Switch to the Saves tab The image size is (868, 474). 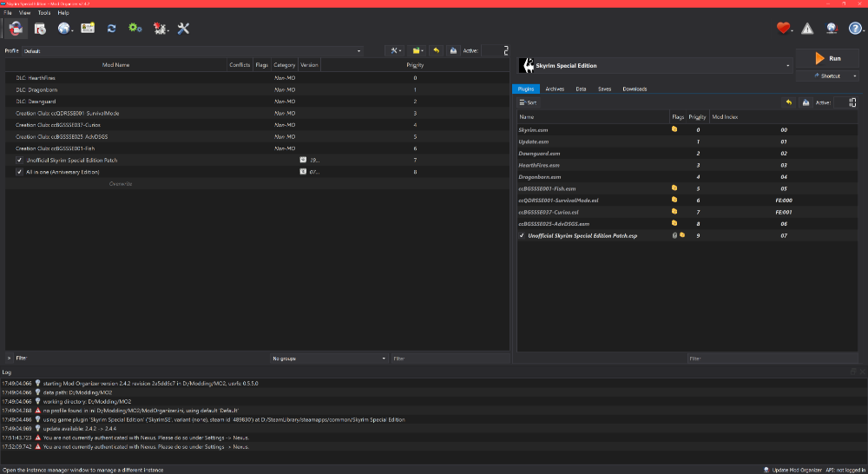pos(604,89)
